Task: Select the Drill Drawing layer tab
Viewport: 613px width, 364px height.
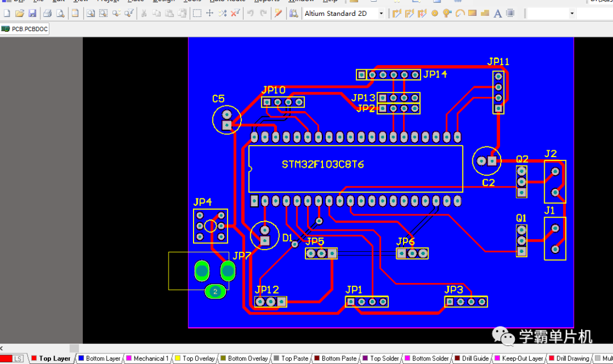Action: (569, 358)
